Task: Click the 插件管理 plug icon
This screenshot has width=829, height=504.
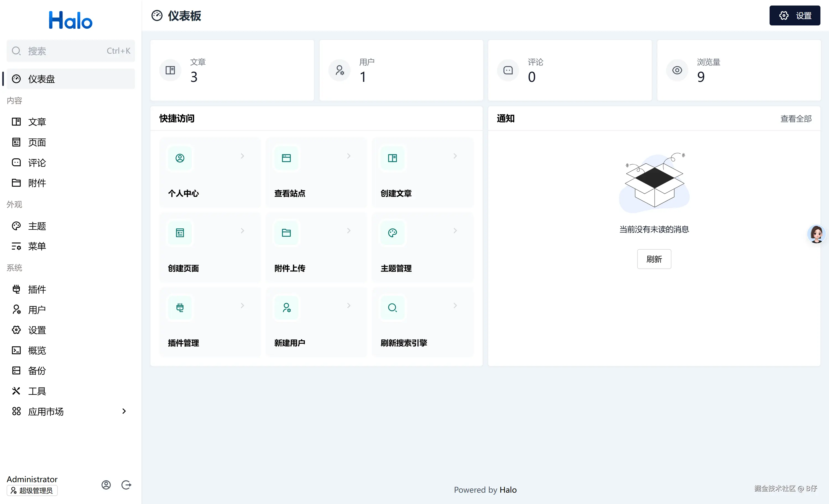Action: 180,307
